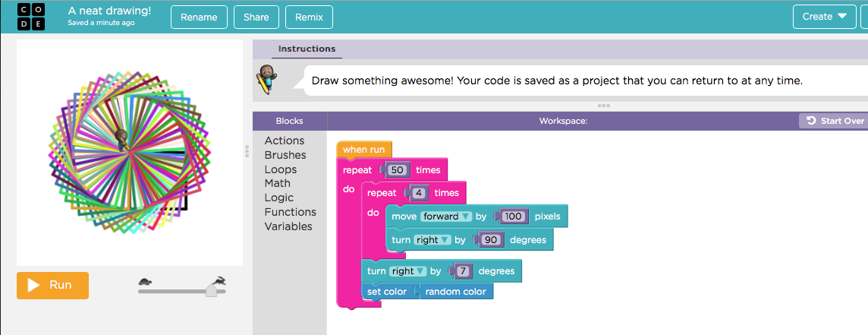
Task: Click the three-dot panel resize handle
Action: coord(604,106)
